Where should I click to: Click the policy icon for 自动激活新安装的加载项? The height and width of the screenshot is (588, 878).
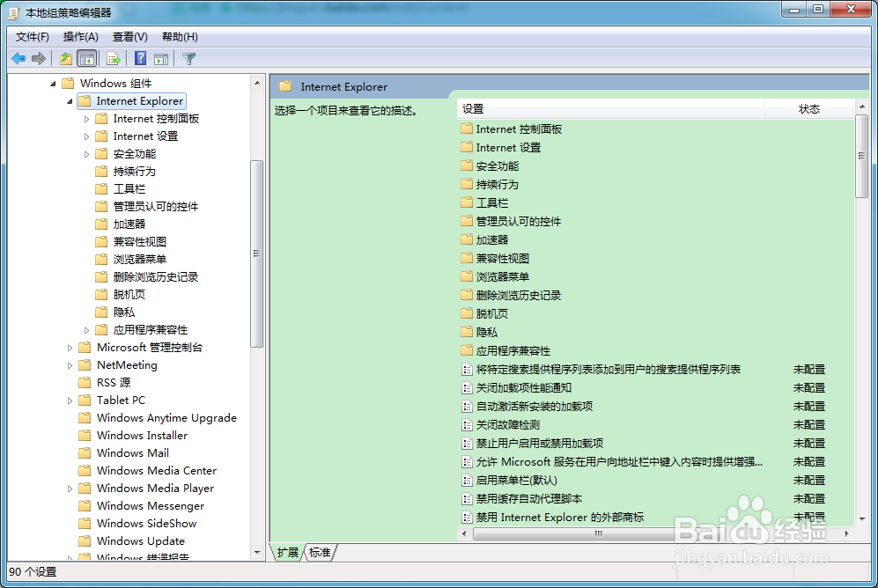pyautogui.click(x=467, y=406)
